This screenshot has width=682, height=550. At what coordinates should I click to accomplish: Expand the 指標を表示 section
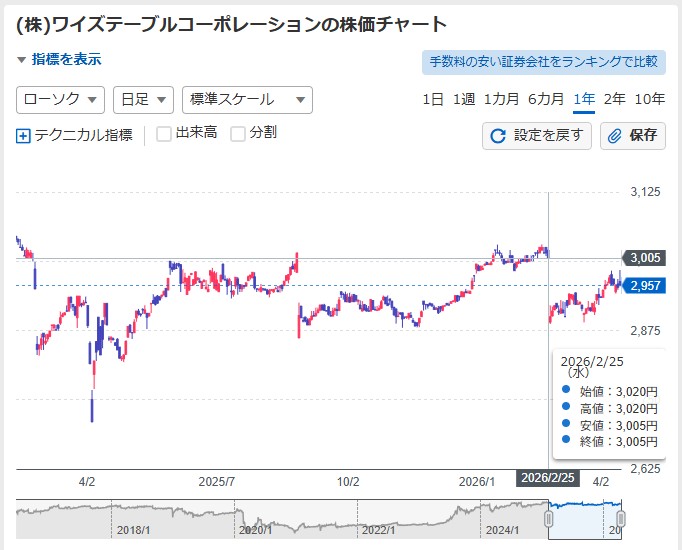[59, 60]
